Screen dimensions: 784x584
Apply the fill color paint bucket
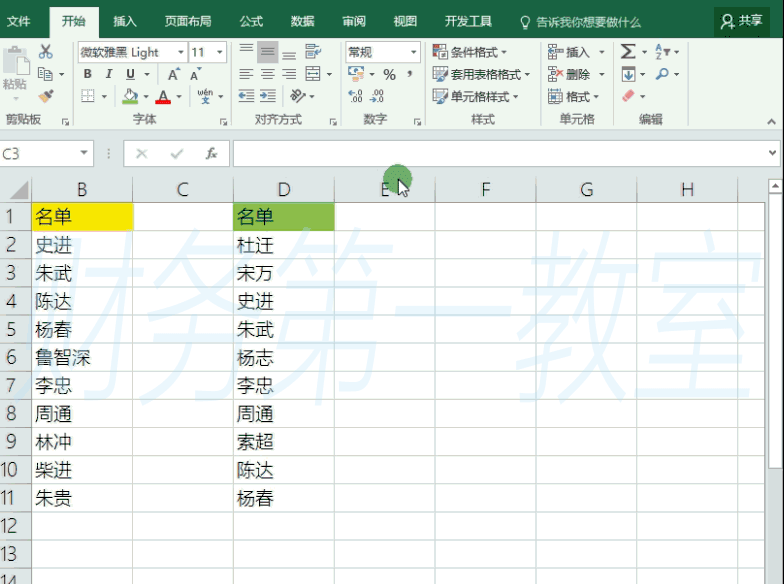pyautogui.click(x=130, y=96)
